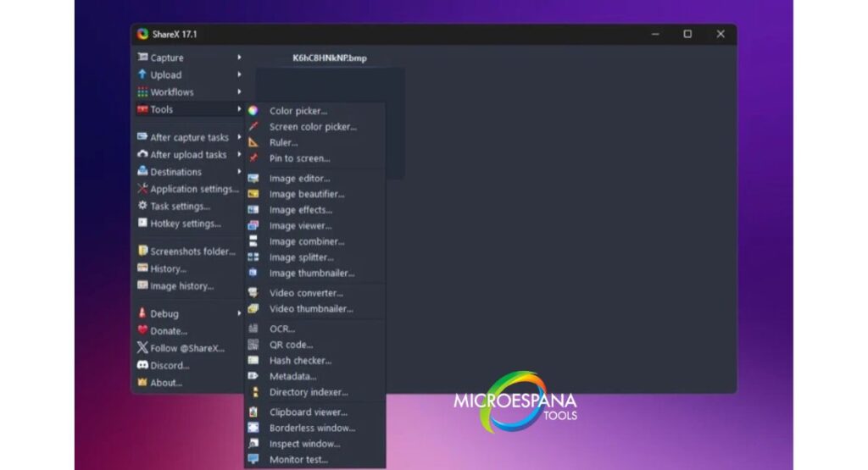Open After capture tasks menu
Viewport: 868px width, 470px height.
coord(189,137)
